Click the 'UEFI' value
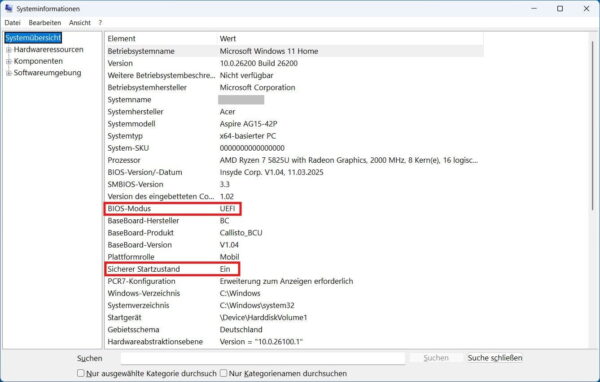The height and width of the screenshot is (382, 600). click(227, 209)
